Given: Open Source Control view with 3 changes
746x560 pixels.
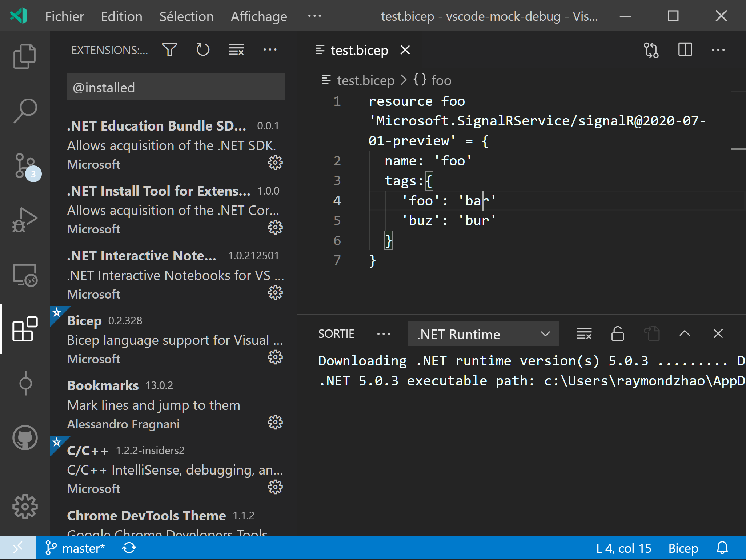Looking at the screenshot, I should [x=25, y=166].
